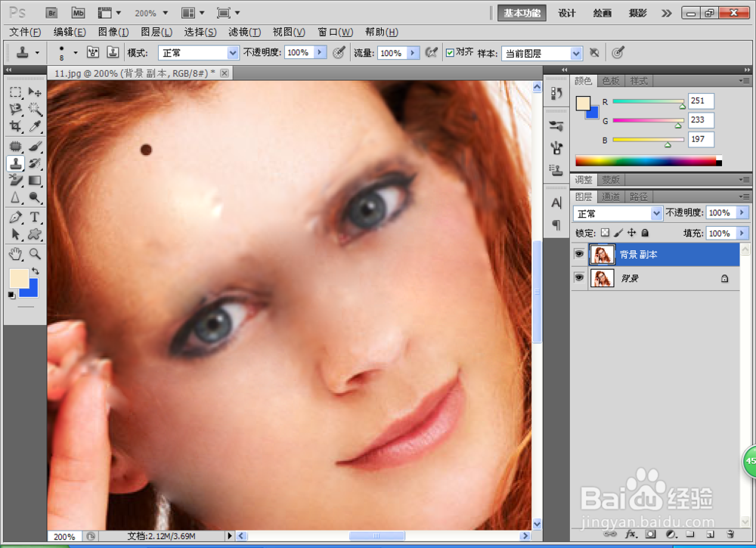Open the 滤镜(T) menu
This screenshot has width=756, height=548.
click(244, 32)
